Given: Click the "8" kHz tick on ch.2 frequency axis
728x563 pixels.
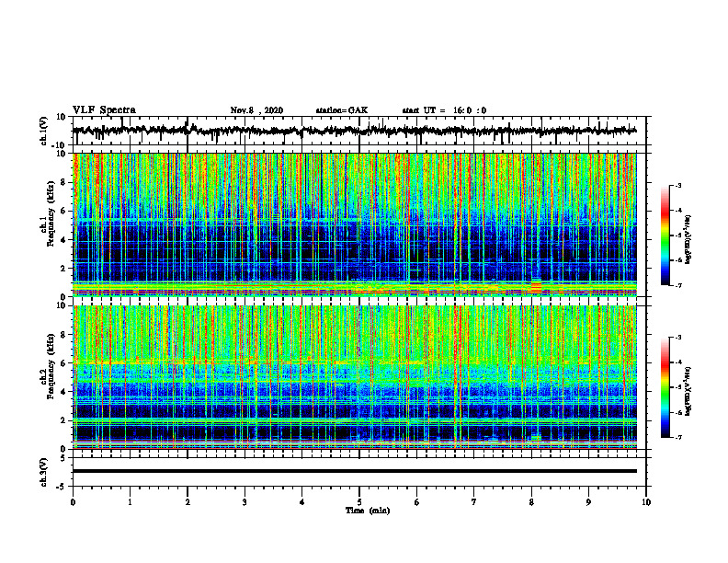Looking at the screenshot, I should pos(64,335).
